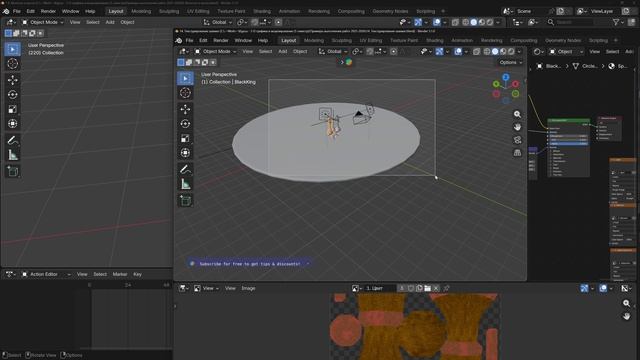Screen dimensions: 640x360
Task: Switch perspective/orthographic grid icon in front viewport
Action: click(517, 153)
